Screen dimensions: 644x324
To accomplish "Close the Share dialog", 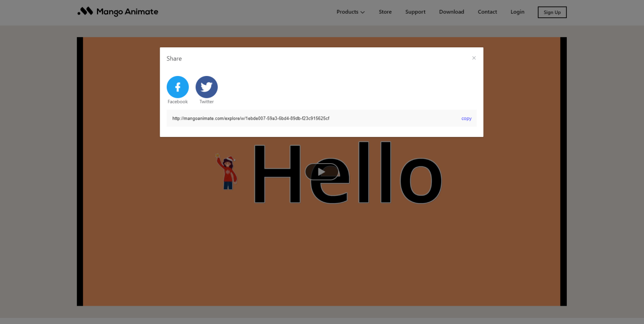I will [x=474, y=58].
